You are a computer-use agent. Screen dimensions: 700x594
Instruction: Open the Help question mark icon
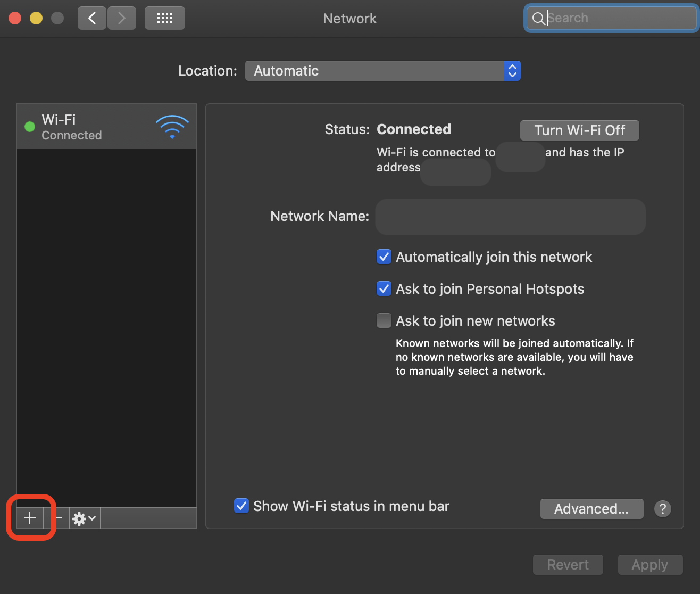662,509
